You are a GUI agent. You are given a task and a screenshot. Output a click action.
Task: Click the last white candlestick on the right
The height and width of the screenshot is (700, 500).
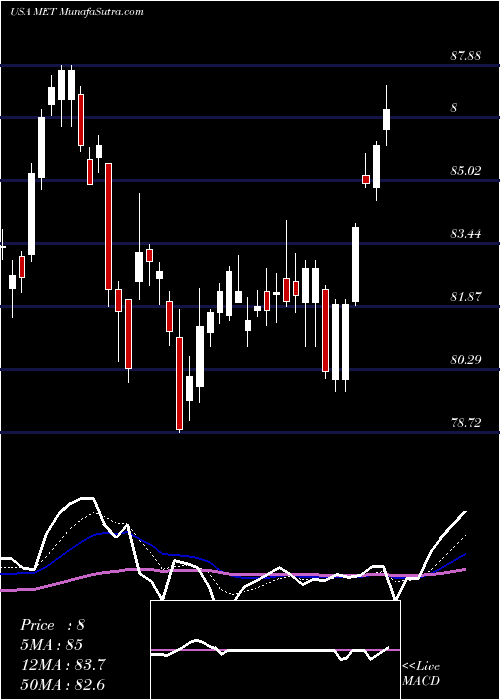pyautogui.click(x=387, y=119)
